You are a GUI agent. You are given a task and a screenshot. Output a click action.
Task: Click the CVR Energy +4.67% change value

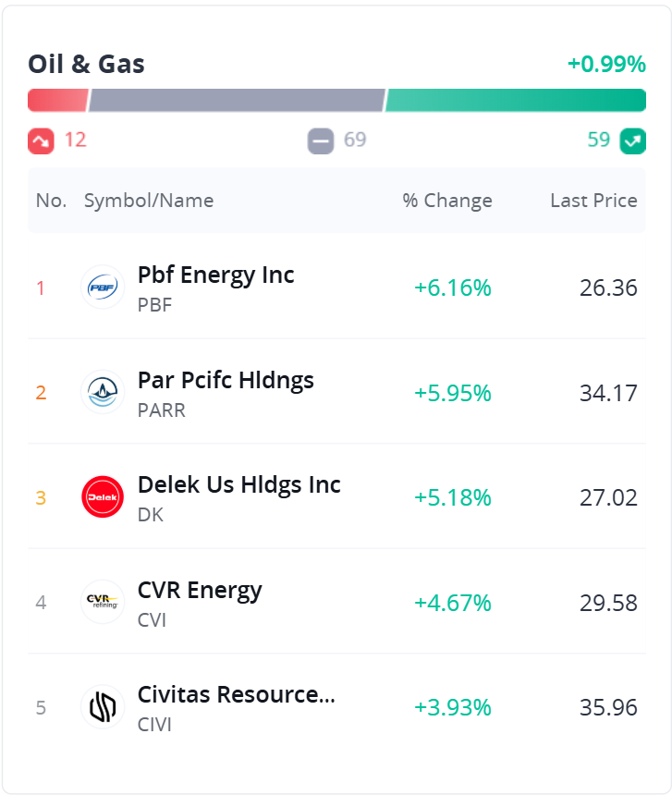pos(453,603)
